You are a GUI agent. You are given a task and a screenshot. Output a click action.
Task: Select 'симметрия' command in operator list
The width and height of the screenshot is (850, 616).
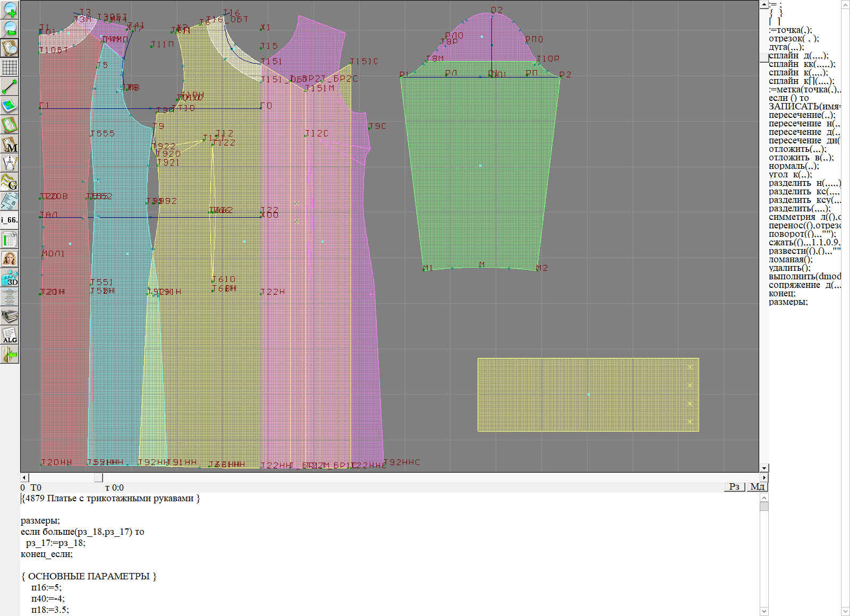pos(792,217)
